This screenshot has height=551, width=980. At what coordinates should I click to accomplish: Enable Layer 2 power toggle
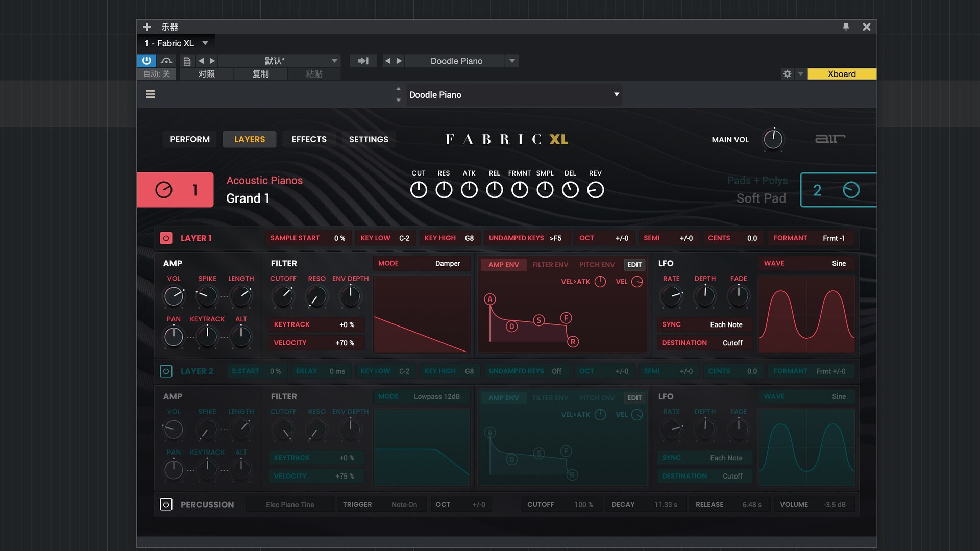[x=166, y=371]
